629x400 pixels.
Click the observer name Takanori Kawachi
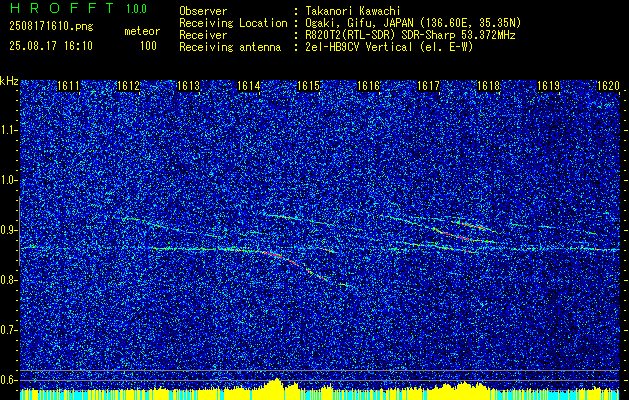coord(353,11)
